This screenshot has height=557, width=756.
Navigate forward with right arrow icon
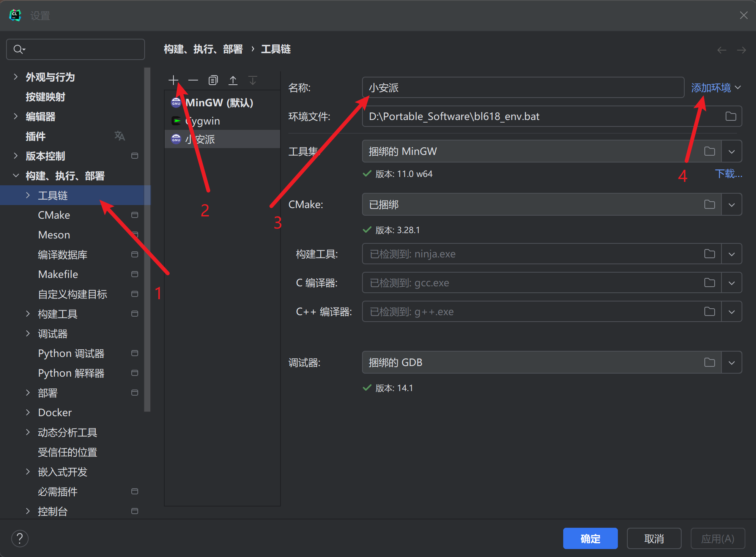(x=741, y=50)
